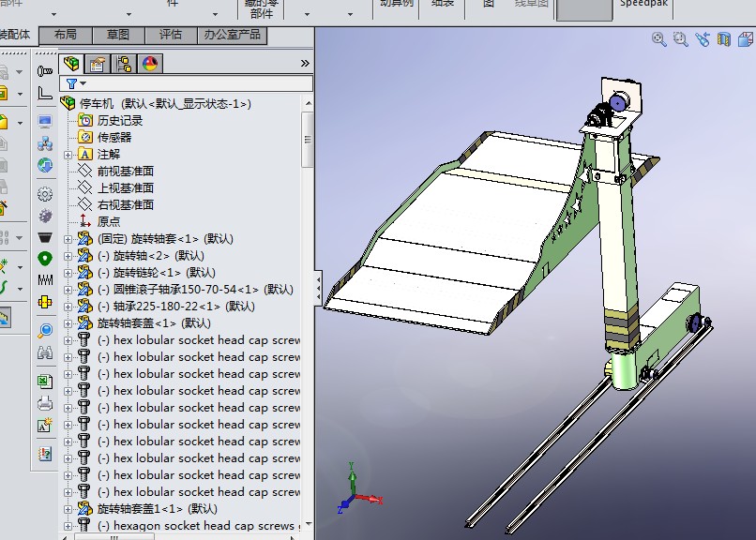Click the printer icon in sidebar
This screenshot has height=540, width=756.
point(45,403)
